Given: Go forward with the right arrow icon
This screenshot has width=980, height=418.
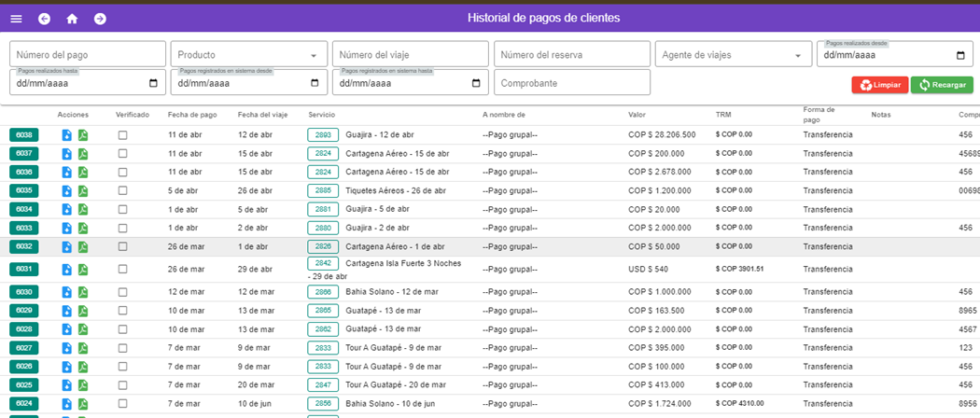Looking at the screenshot, I should pyautogui.click(x=100, y=19).
